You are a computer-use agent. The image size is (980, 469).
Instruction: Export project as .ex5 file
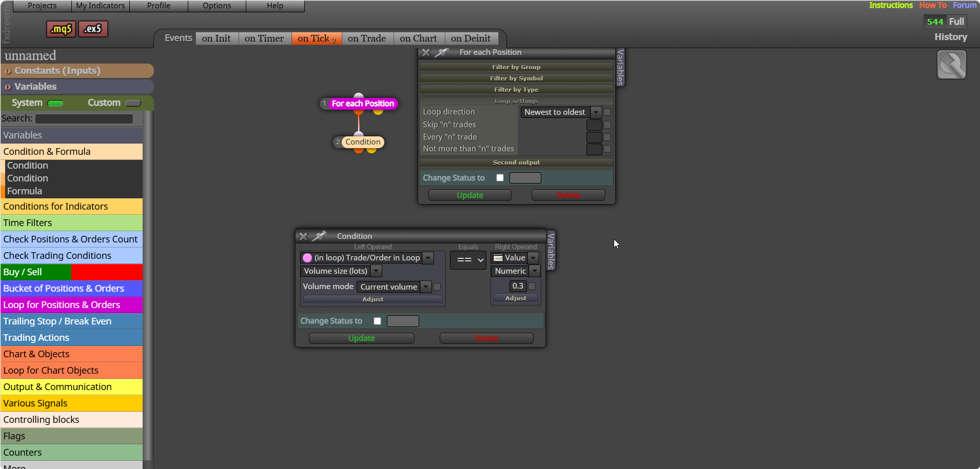pos(93,29)
